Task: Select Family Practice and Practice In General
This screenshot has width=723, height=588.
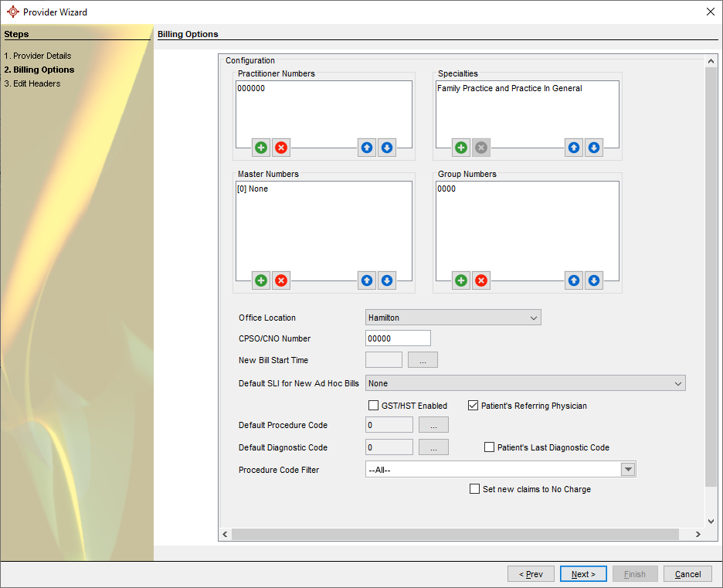Action: tap(510, 89)
